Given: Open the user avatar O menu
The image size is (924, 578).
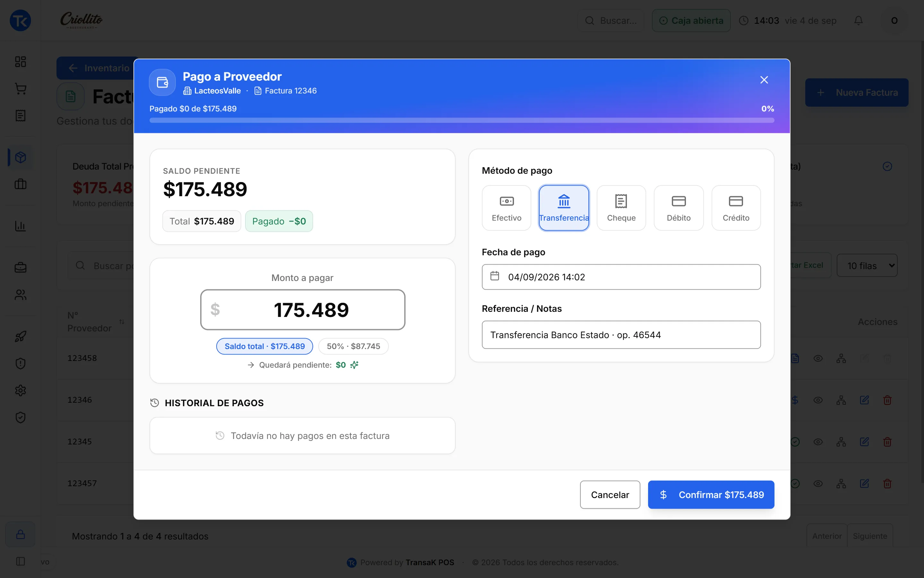Looking at the screenshot, I should [894, 21].
